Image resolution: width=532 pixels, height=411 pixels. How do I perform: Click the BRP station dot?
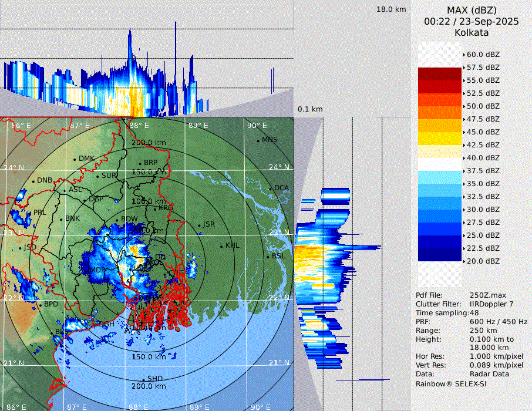140,163
